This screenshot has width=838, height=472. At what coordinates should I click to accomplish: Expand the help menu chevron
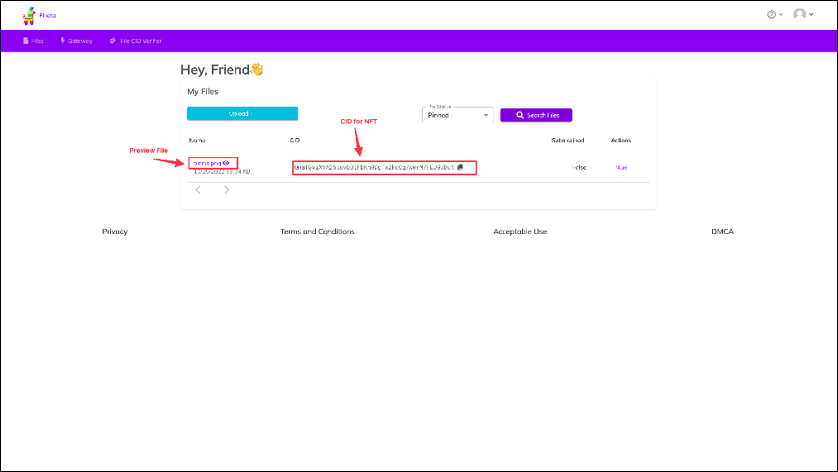(781, 15)
